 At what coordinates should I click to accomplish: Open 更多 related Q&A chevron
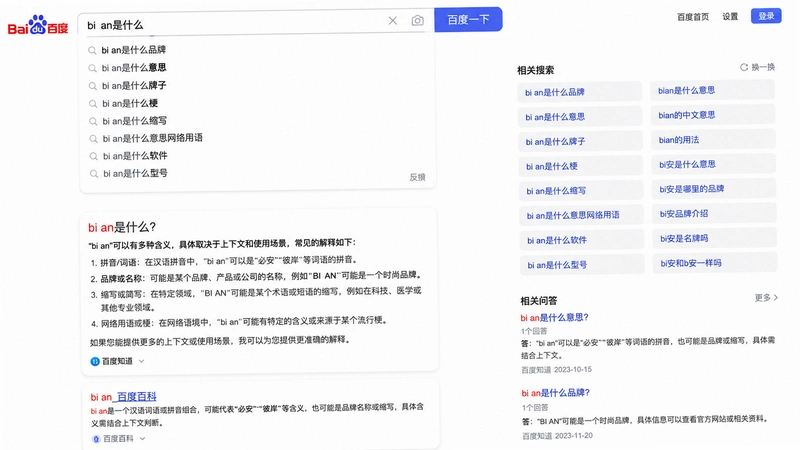pos(776,297)
